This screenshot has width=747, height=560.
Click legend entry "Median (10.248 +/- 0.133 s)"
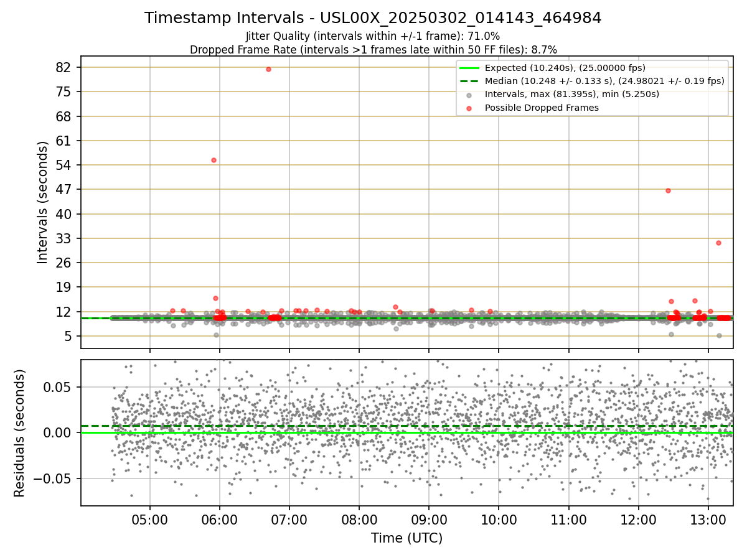point(604,81)
